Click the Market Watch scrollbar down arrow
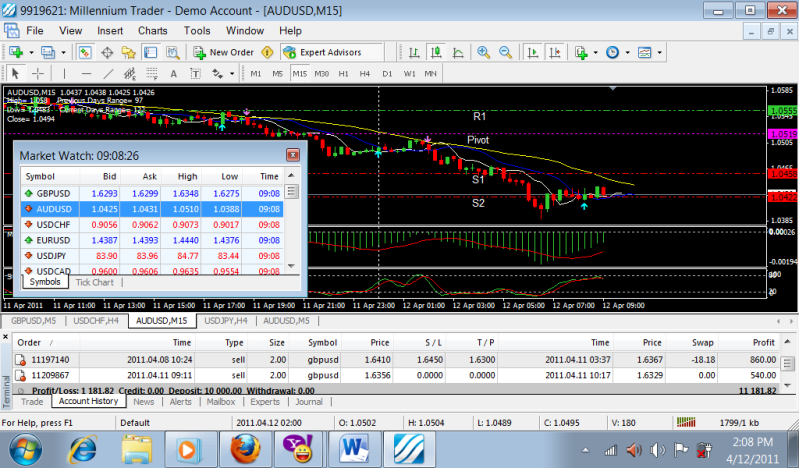This screenshot has width=799, height=468. [x=291, y=266]
